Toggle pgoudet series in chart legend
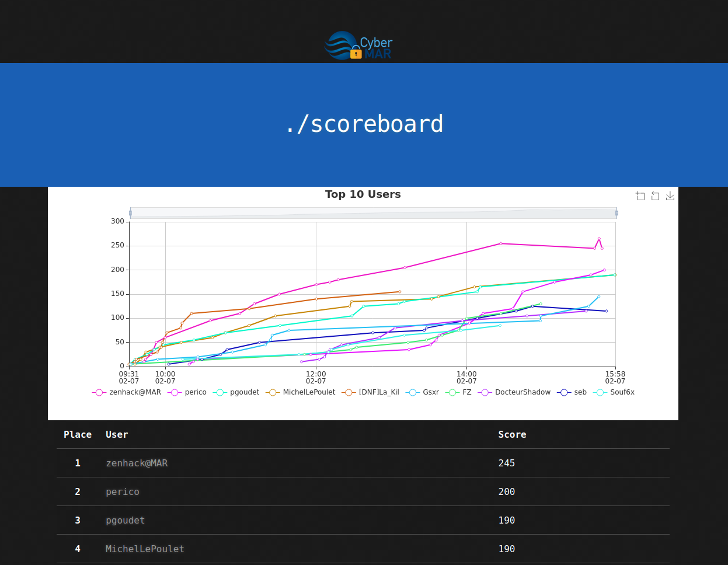Image resolution: width=728 pixels, height=565 pixels. coord(236,392)
